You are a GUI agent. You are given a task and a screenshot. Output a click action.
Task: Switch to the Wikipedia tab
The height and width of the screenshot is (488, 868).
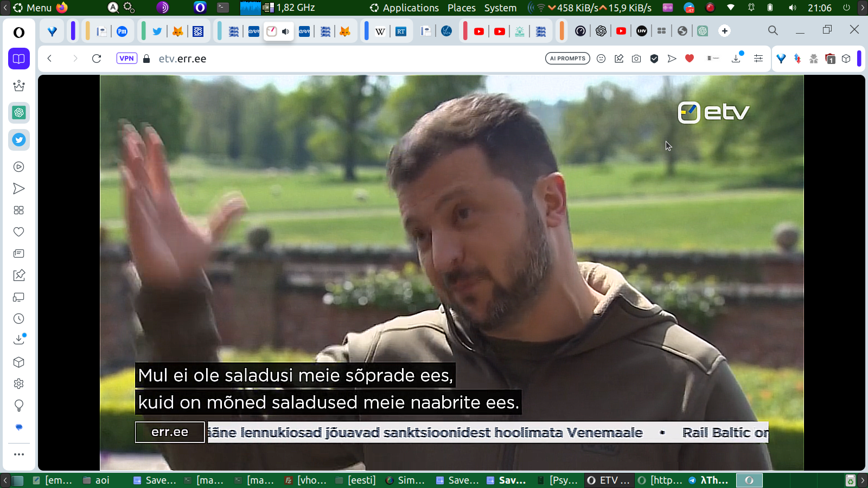pos(380,31)
